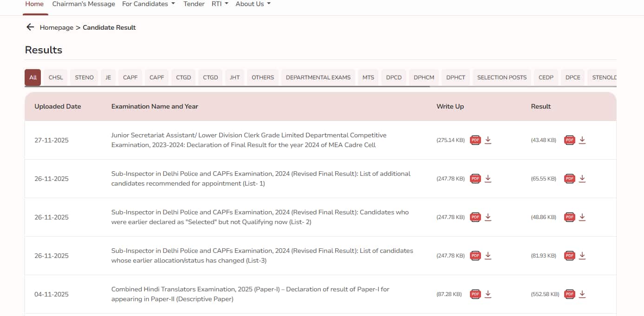
Task: Click the back arrow beside Homepage
Action: pyautogui.click(x=30, y=27)
